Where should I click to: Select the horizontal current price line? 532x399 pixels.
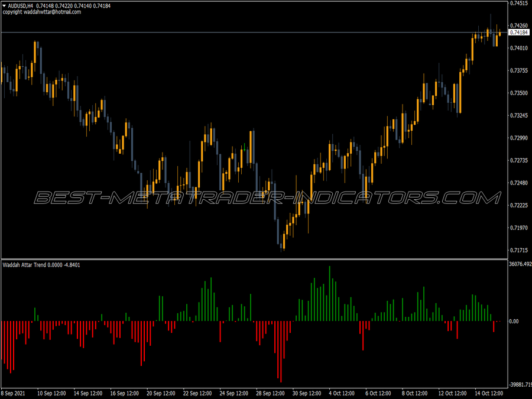pyautogui.click(x=254, y=33)
